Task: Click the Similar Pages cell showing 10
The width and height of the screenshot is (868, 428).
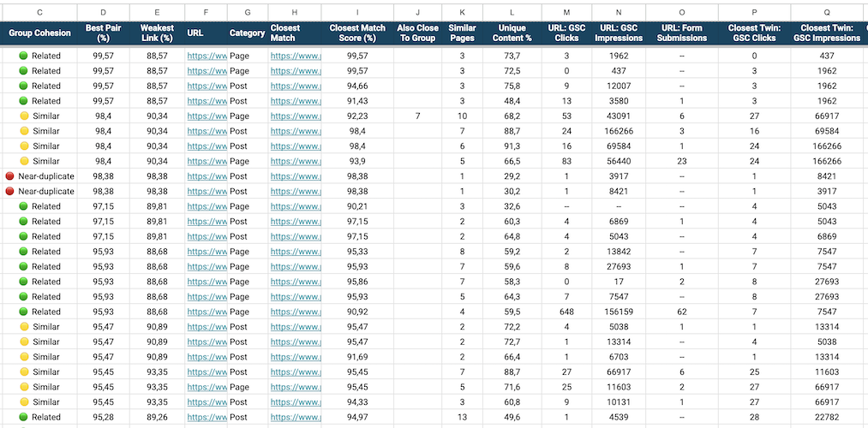Action: click(x=462, y=116)
